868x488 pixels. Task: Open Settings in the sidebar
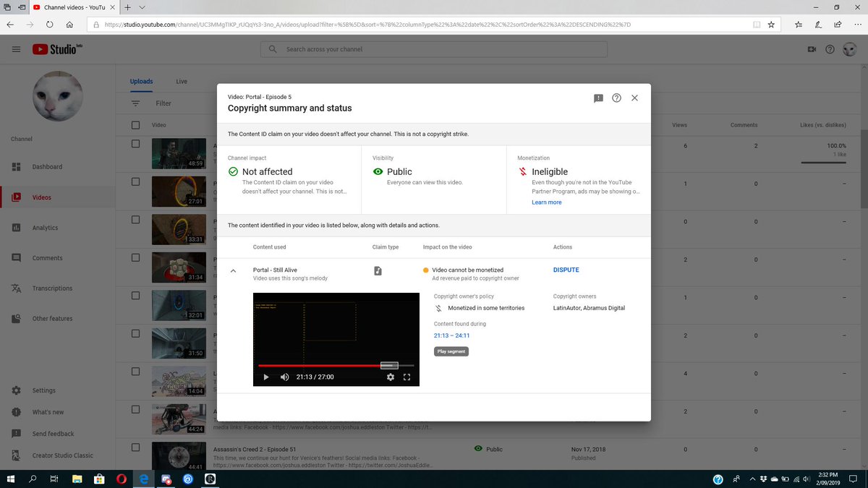coord(57,390)
